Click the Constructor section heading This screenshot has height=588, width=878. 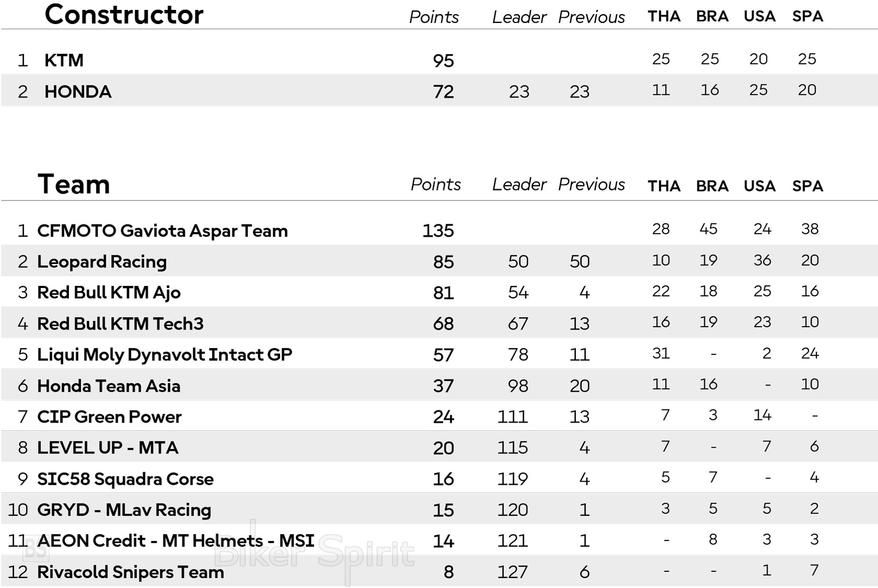point(124,15)
